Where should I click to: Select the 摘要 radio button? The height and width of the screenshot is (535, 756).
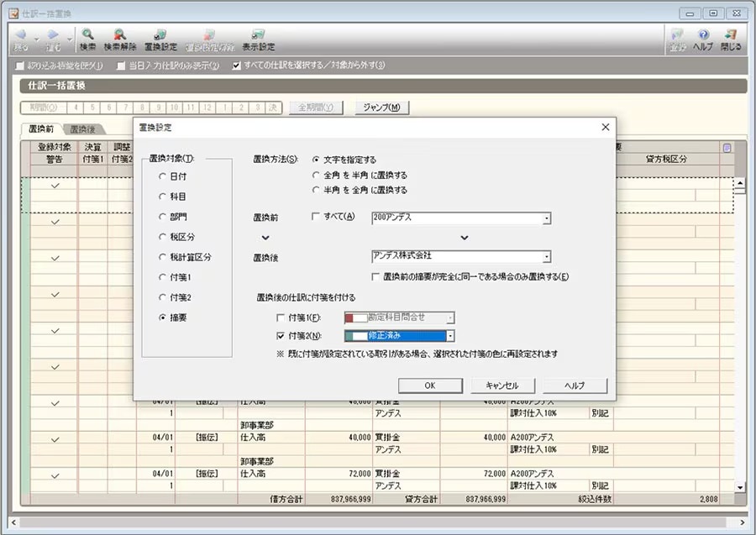(162, 317)
